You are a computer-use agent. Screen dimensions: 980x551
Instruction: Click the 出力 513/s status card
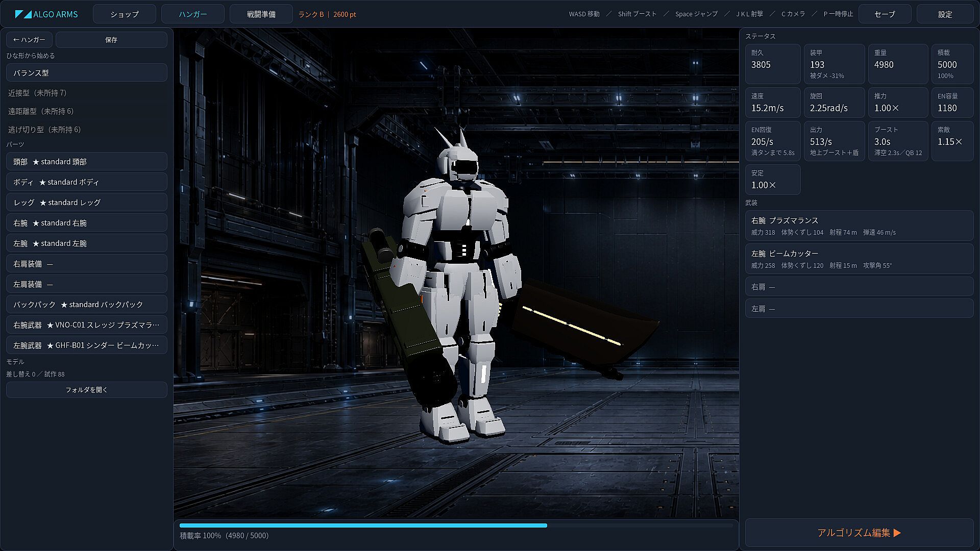(x=834, y=141)
